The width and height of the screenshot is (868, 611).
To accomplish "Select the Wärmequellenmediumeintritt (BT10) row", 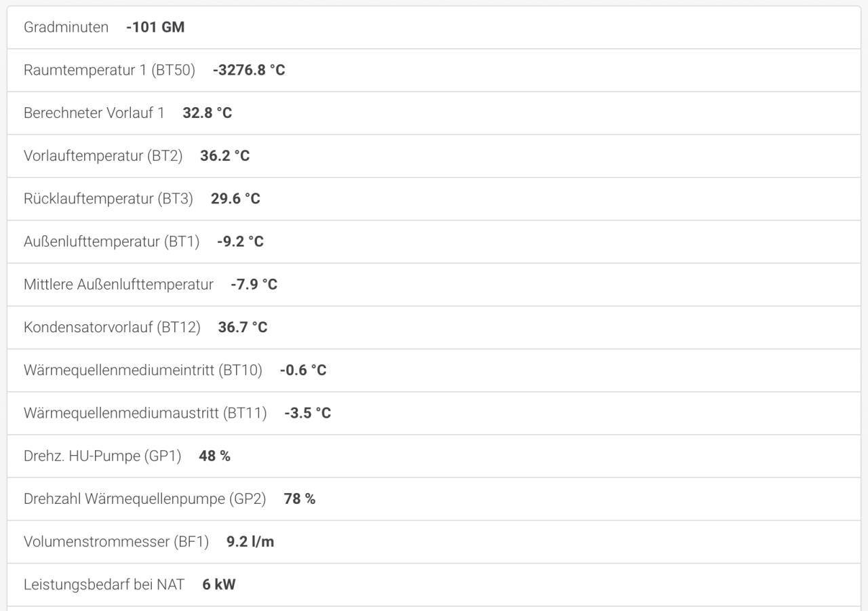I will (x=434, y=370).
